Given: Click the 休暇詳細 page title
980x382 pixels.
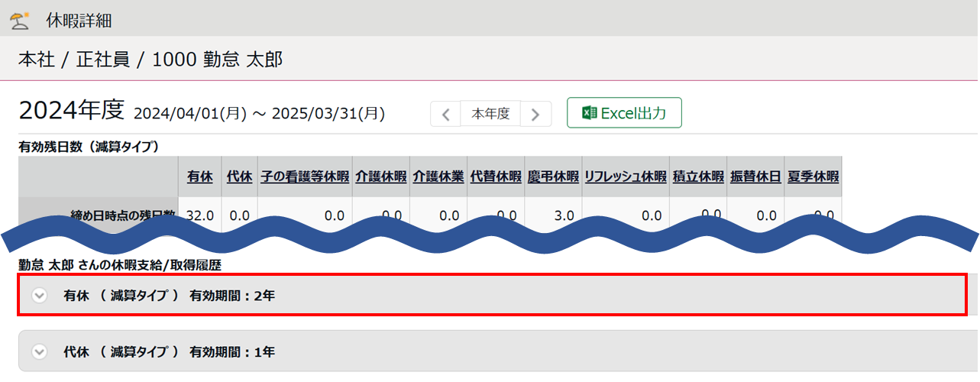Looking at the screenshot, I should (79, 21).
